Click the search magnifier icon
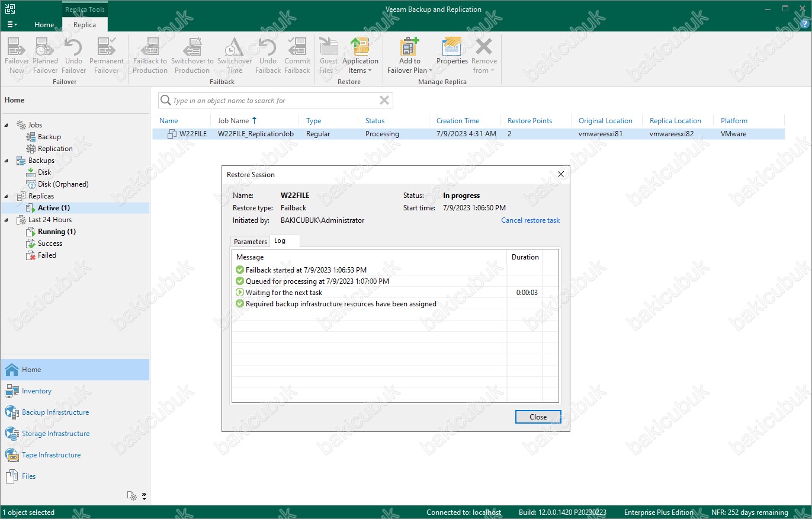Screen dimensions: 812x519 tap(166, 101)
